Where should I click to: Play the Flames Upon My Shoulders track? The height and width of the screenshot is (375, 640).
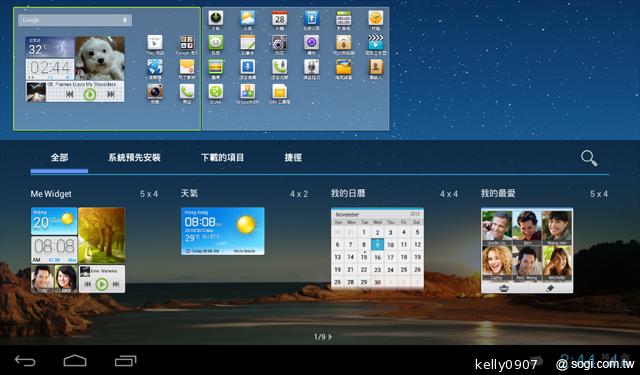[90, 95]
